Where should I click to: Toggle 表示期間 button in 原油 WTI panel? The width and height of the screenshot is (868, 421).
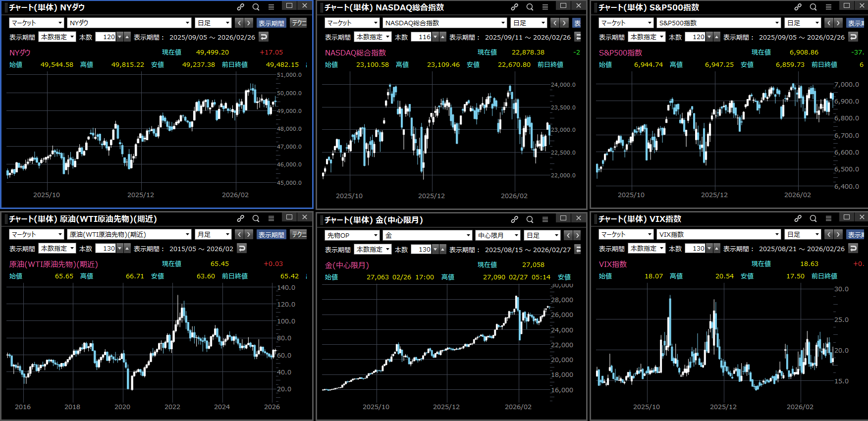point(271,234)
